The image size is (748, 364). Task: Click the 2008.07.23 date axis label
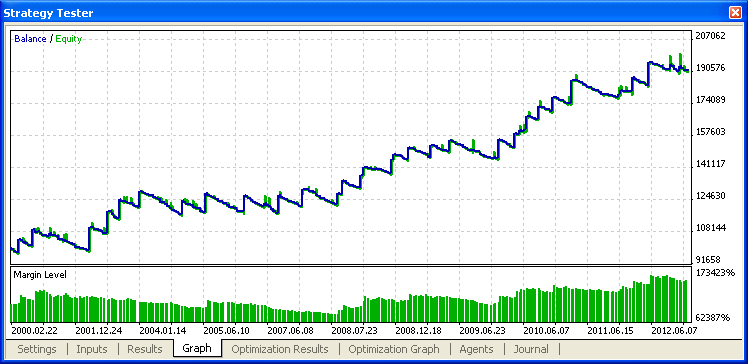point(355,330)
